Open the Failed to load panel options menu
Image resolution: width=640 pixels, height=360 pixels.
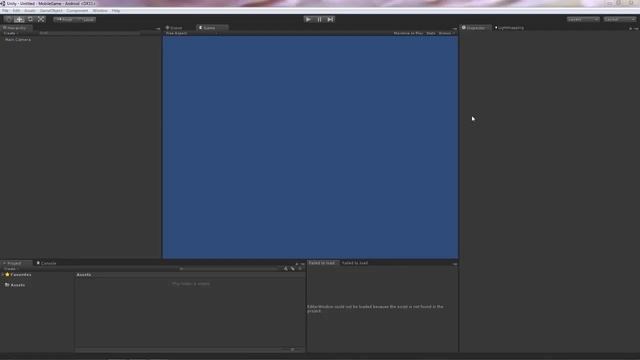click(455, 264)
